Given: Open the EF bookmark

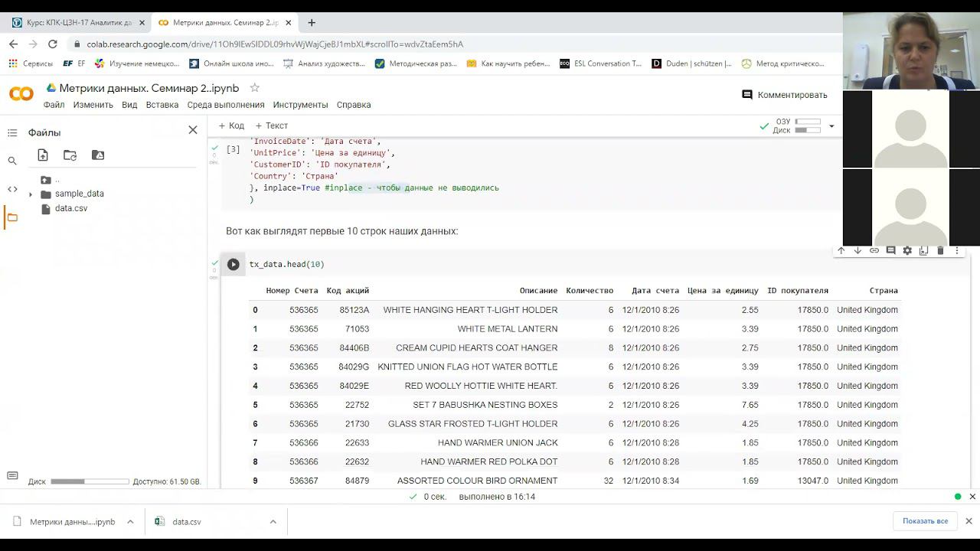Looking at the screenshot, I should tap(74, 64).
